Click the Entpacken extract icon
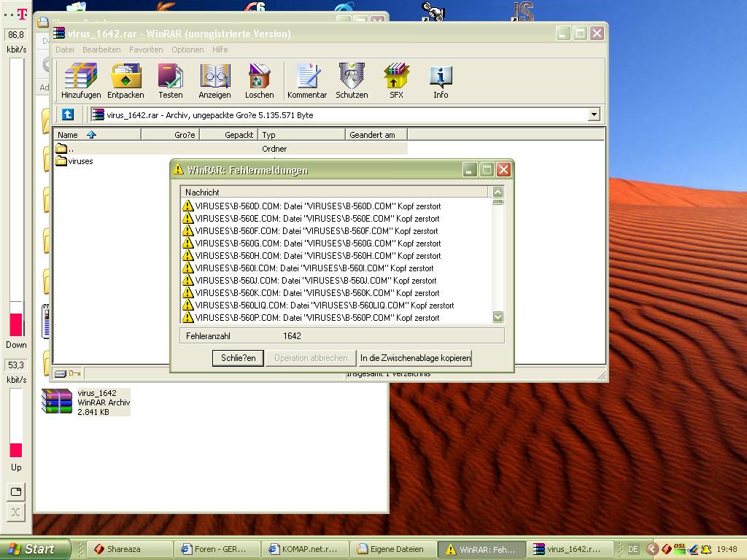Image resolution: width=747 pixels, height=560 pixels. pyautogui.click(x=125, y=80)
